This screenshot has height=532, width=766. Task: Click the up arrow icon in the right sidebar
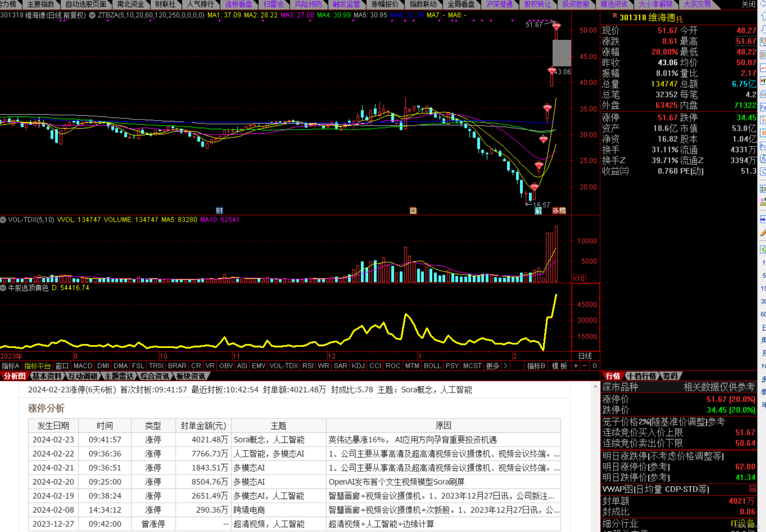[x=763, y=16]
